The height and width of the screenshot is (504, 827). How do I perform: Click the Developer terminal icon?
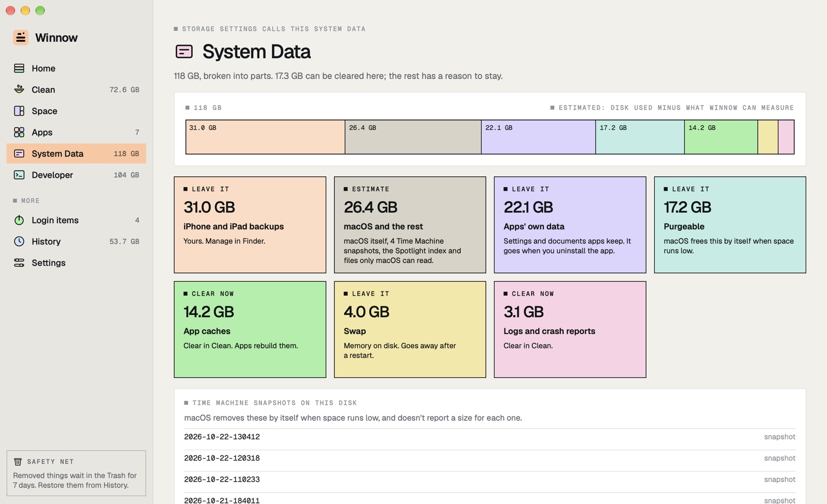[x=19, y=175]
